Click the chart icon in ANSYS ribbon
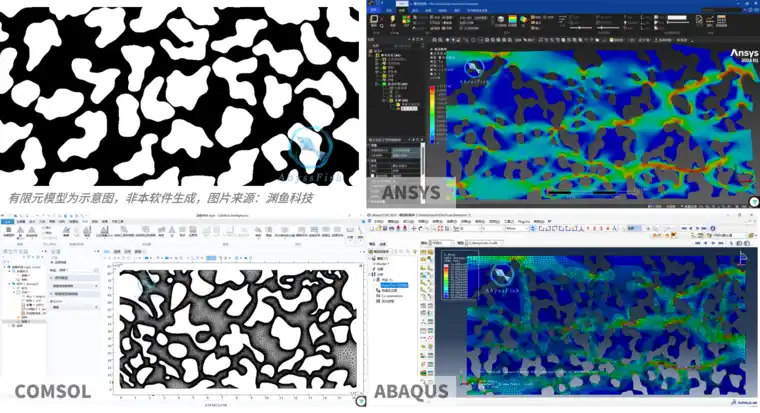This screenshot has width=760, height=413. (710, 19)
